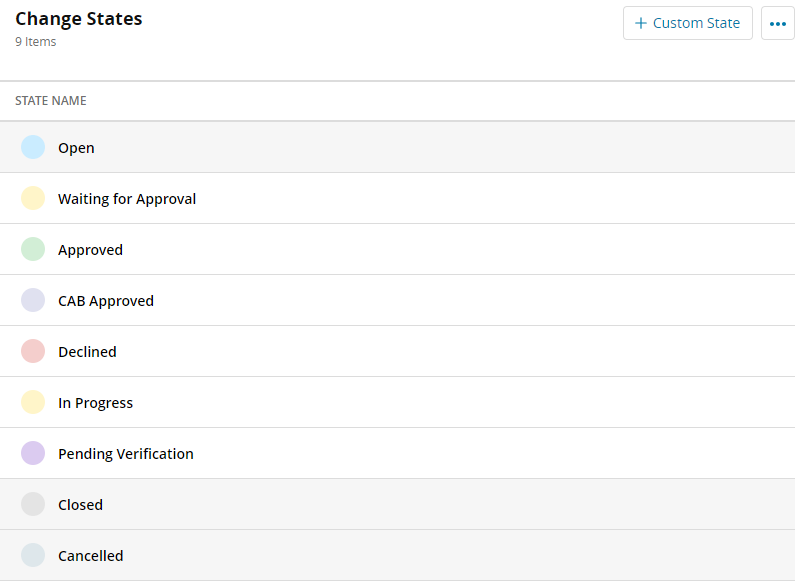Open the CAB Approved state name
The image size is (812, 588).
[x=106, y=301]
